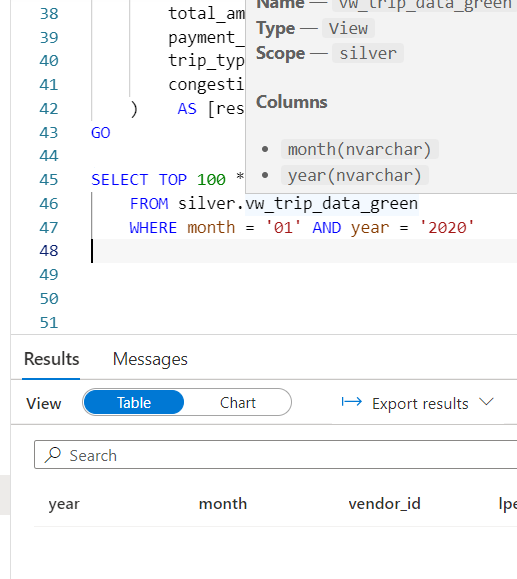Click line number 48 in gutter
Screen dimensions: 517x579
49,251
